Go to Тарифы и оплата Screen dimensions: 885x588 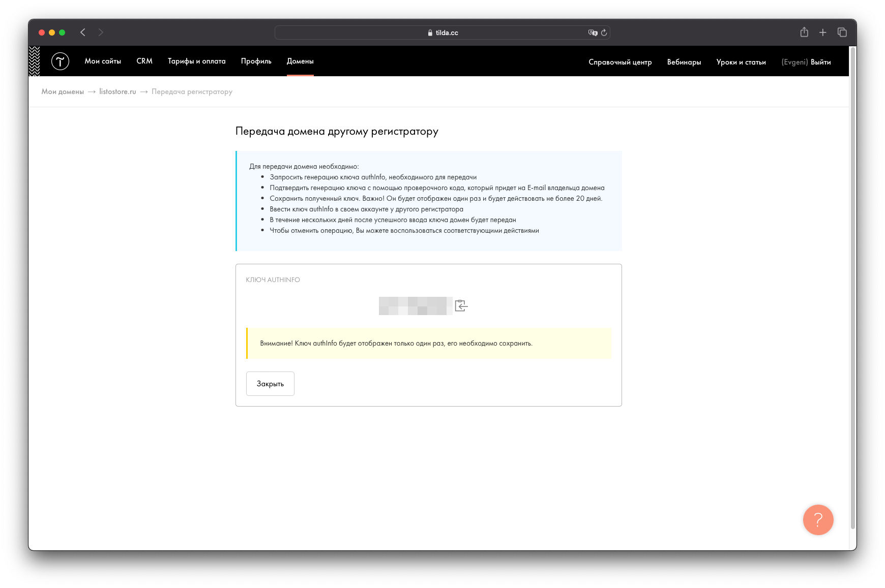coord(197,61)
